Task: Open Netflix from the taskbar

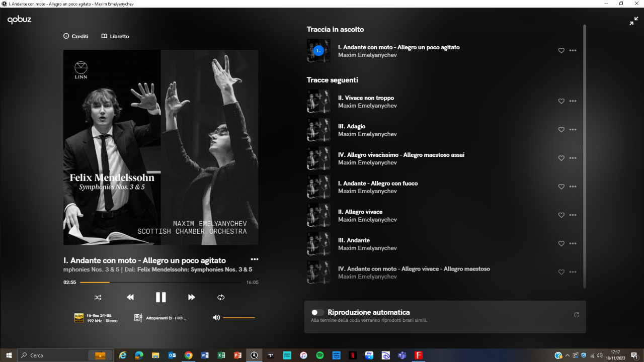Action: 353,355
